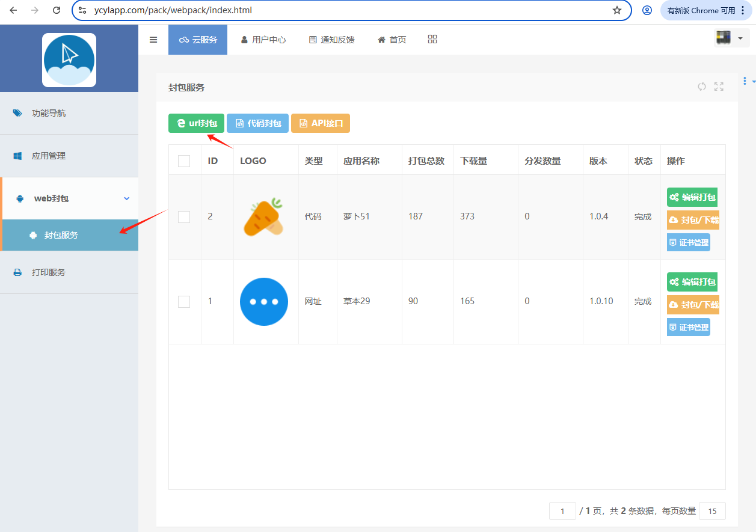Click the 草本29 blue dots logo
The height and width of the screenshot is (532, 756).
[x=263, y=302]
